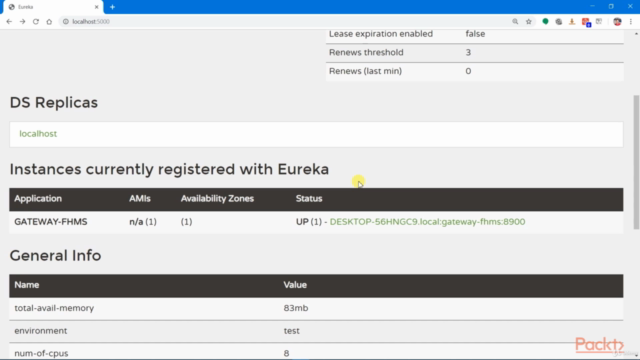Click the Renews threshold label
Screen dimensions: 640x360
click(366, 53)
